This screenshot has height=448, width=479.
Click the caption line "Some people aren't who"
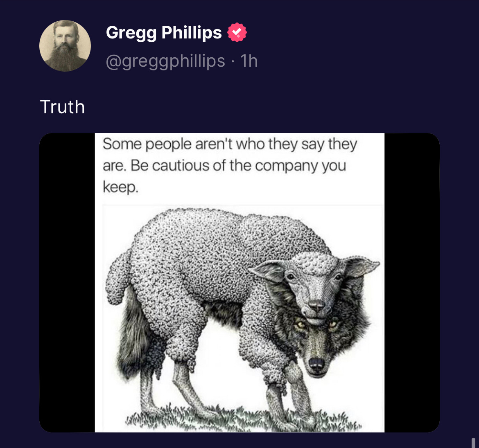tap(183, 144)
